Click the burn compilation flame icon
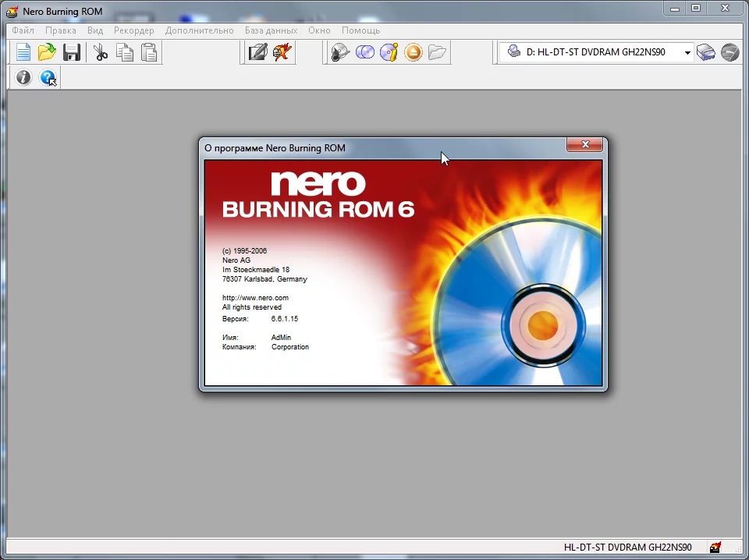The image size is (749, 560). pyautogui.click(x=282, y=52)
